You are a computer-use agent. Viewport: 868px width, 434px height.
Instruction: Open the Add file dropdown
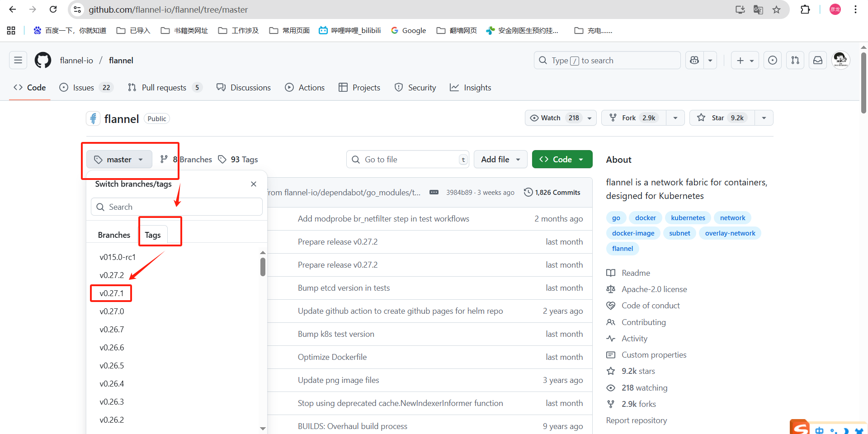pyautogui.click(x=500, y=159)
